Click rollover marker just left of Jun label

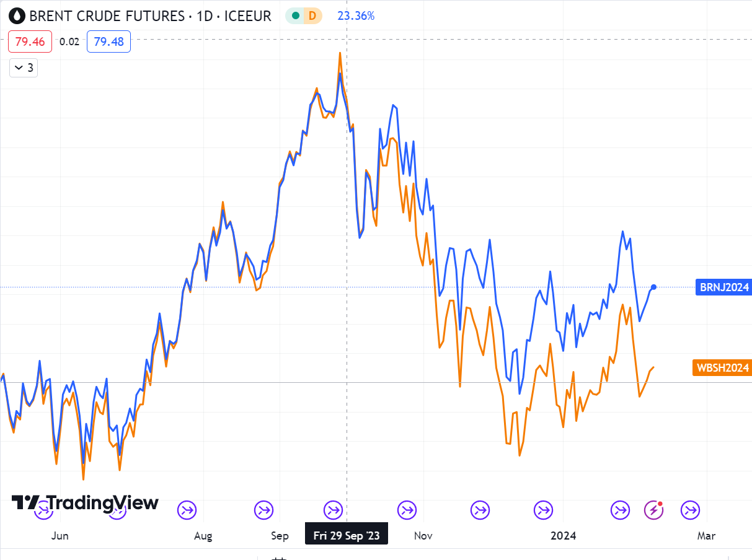pos(43,510)
